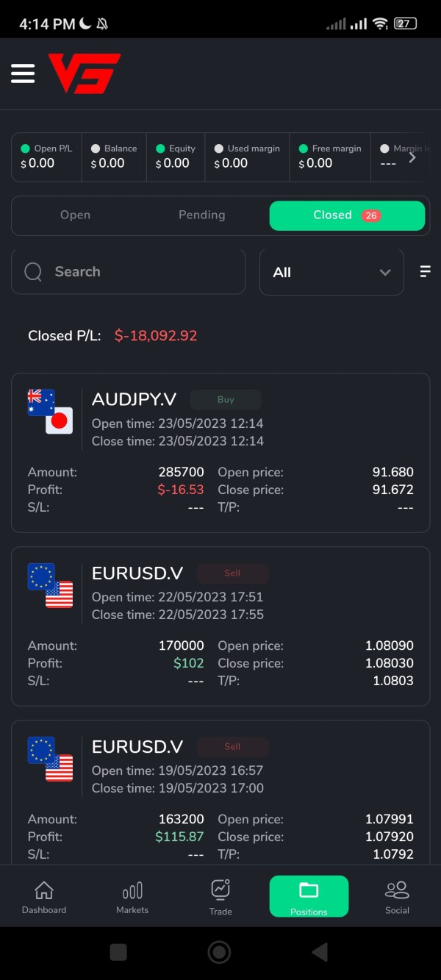
Task: Open the EURUSD.V trade closed 22/05/2023
Action: [x=220, y=626]
